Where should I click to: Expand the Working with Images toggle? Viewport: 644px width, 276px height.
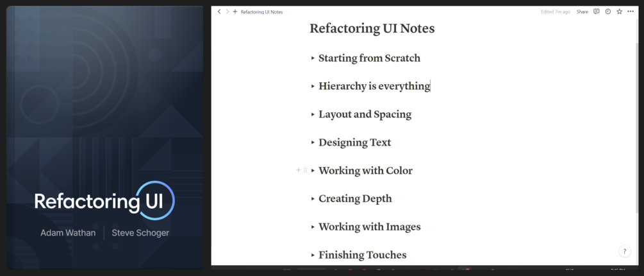(313, 227)
